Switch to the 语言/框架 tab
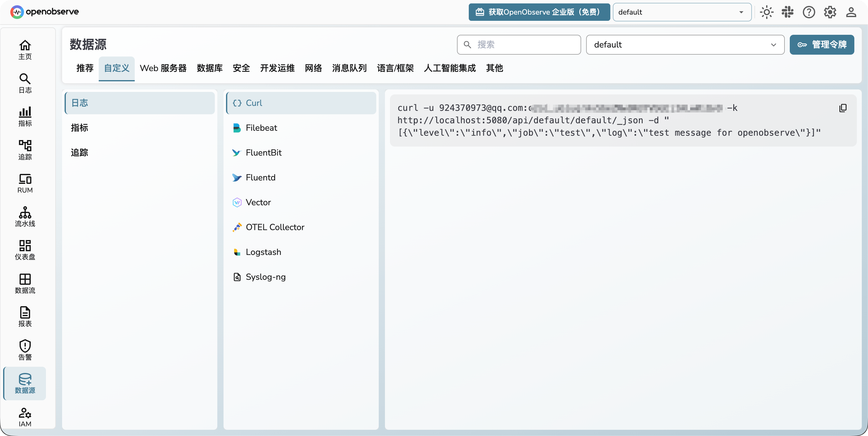This screenshot has height=436, width=868. [x=395, y=68]
